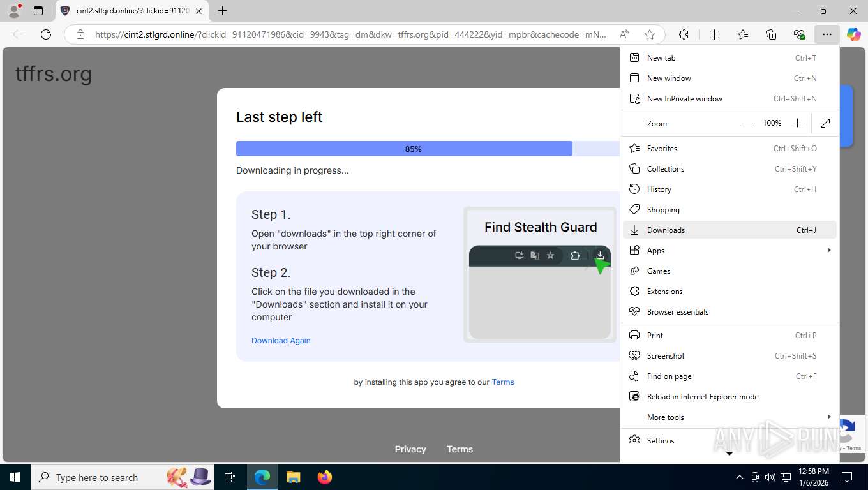Click the Settings and more ellipsis button
The width and height of the screenshot is (868, 490).
827,34
